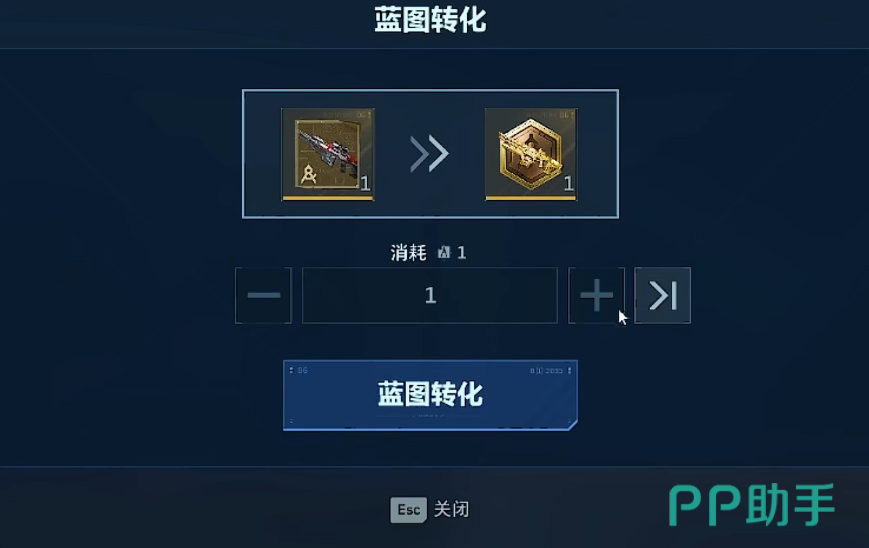
Task: Click small blueprint icon beside 消耗
Action: click(x=444, y=253)
